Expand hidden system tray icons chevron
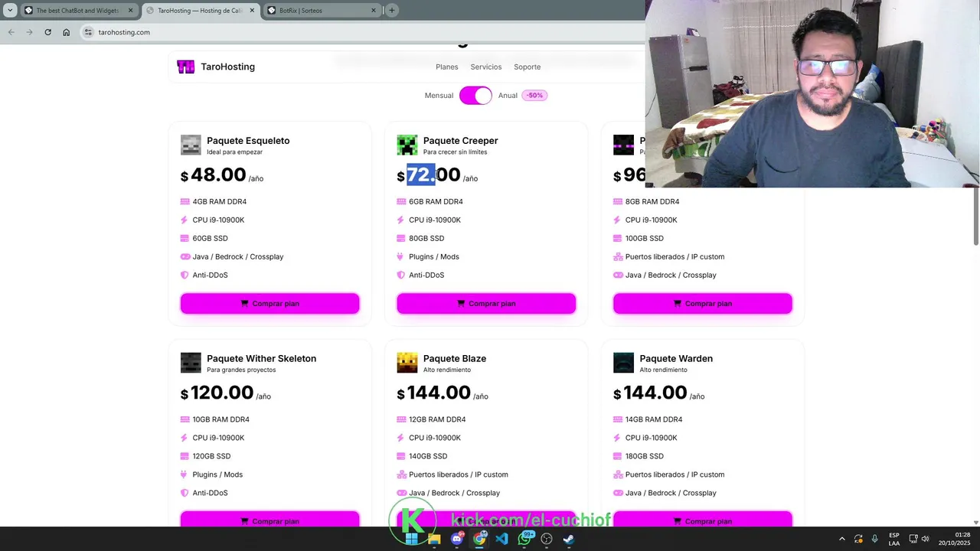980x551 pixels. pyautogui.click(x=842, y=539)
